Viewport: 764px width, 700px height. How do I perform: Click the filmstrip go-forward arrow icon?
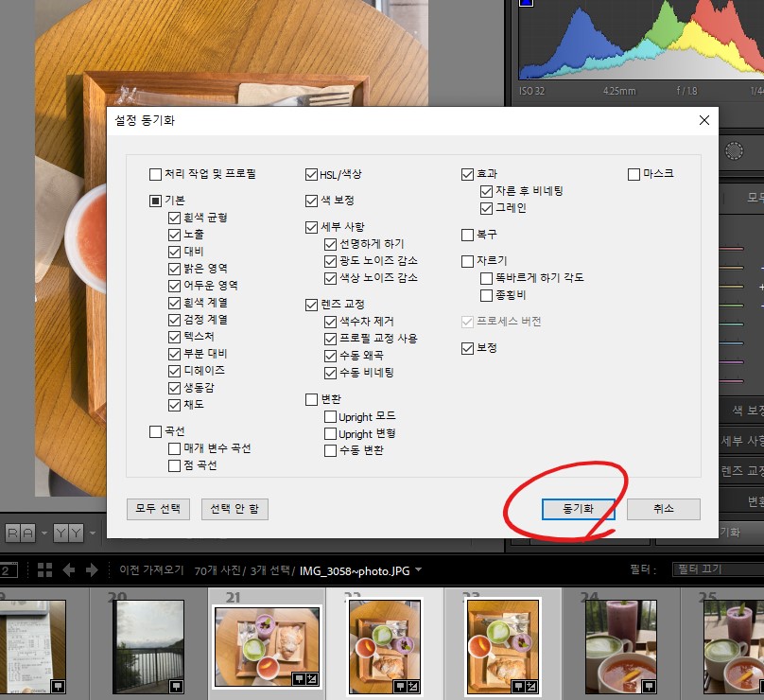pos(92,570)
